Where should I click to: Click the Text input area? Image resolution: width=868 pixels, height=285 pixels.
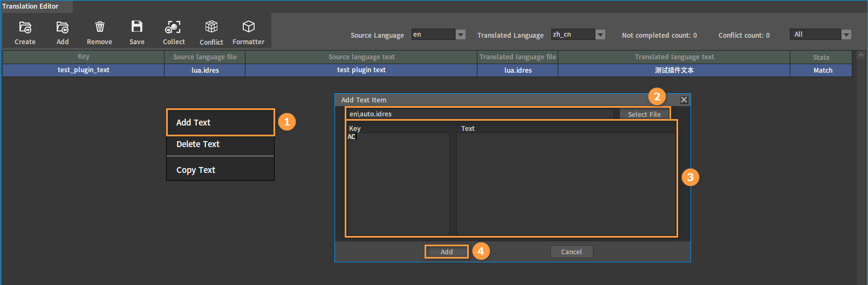[x=566, y=184]
